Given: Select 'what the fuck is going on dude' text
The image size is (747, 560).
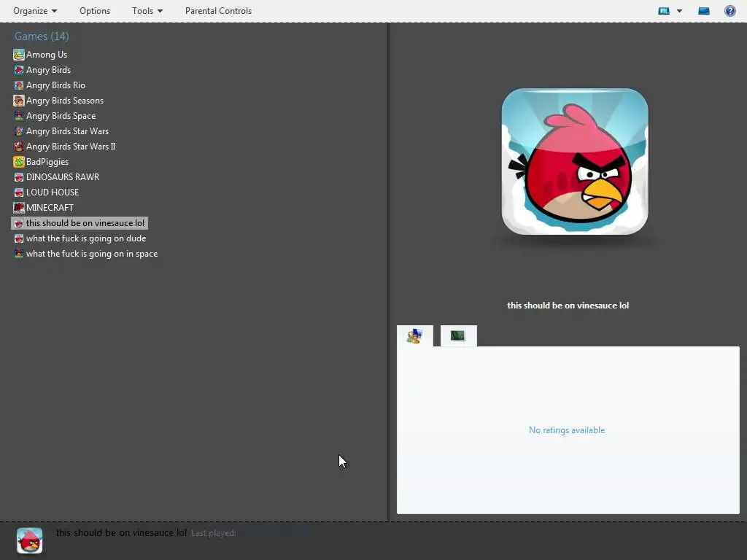Looking at the screenshot, I should click(x=86, y=238).
